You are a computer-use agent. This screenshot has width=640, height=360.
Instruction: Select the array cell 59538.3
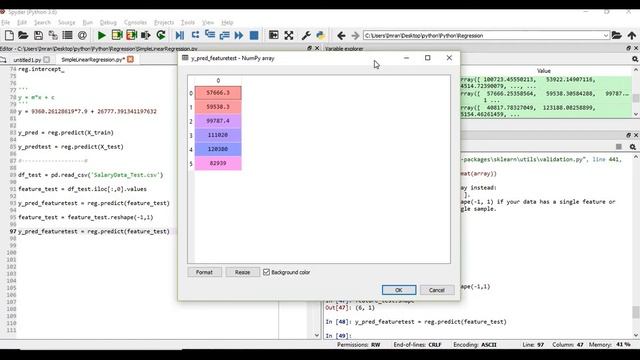pyautogui.click(x=218, y=107)
